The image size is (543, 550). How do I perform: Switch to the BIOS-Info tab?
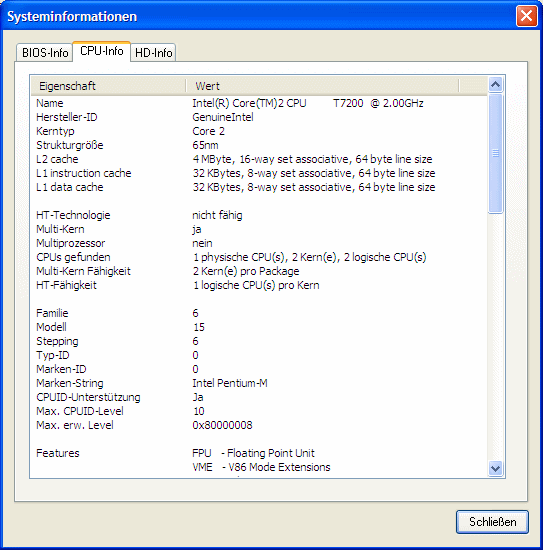[x=45, y=53]
